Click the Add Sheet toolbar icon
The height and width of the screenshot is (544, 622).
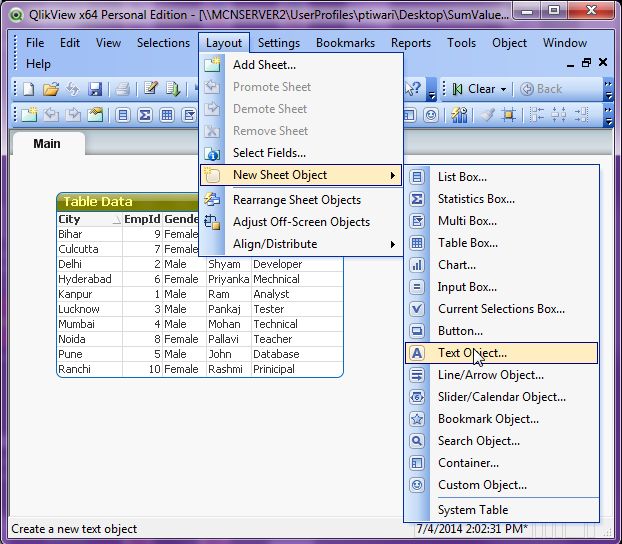[29, 115]
